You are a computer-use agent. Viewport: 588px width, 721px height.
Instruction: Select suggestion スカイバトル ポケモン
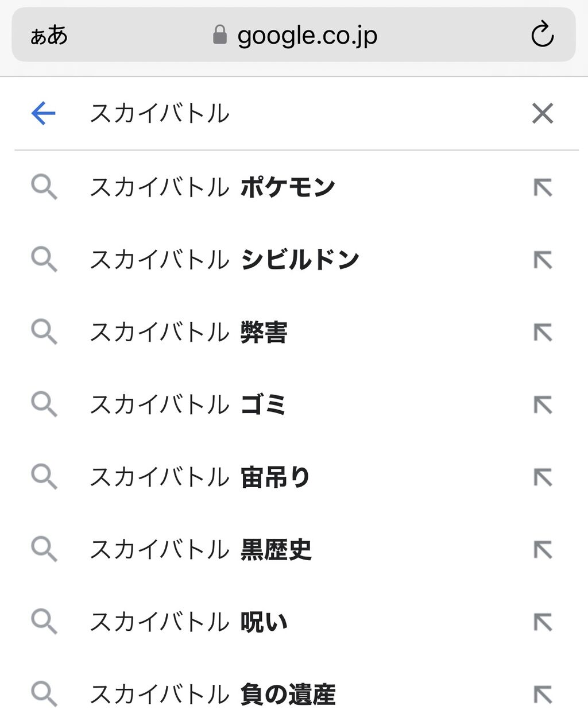(212, 187)
